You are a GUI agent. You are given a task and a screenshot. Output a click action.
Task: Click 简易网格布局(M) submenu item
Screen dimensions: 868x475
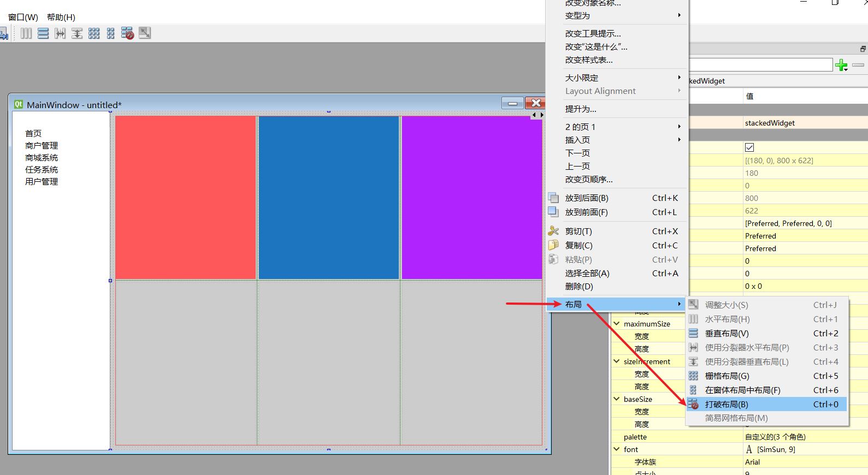[x=766, y=418]
